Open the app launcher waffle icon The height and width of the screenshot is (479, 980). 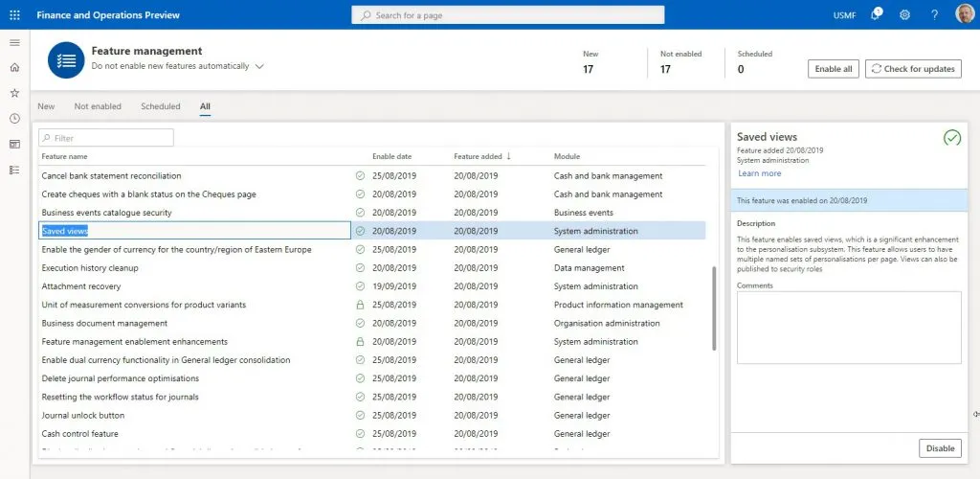[x=15, y=14]
